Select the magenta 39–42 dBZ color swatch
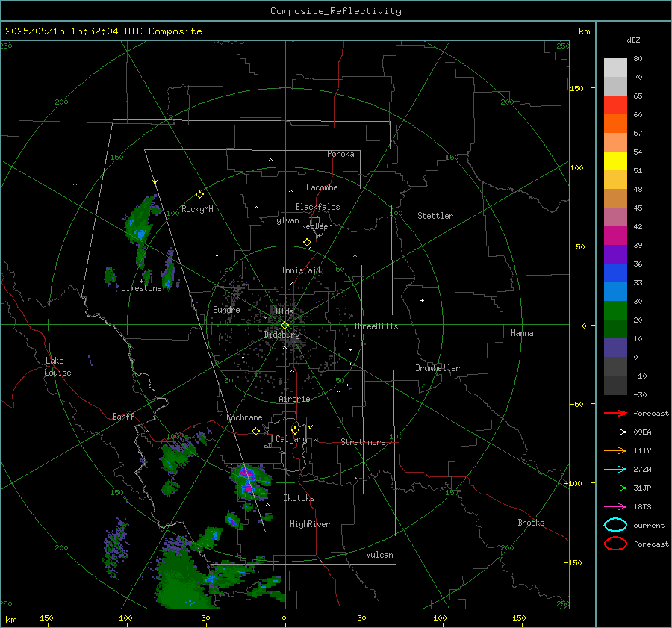 (x=615, y=236)
